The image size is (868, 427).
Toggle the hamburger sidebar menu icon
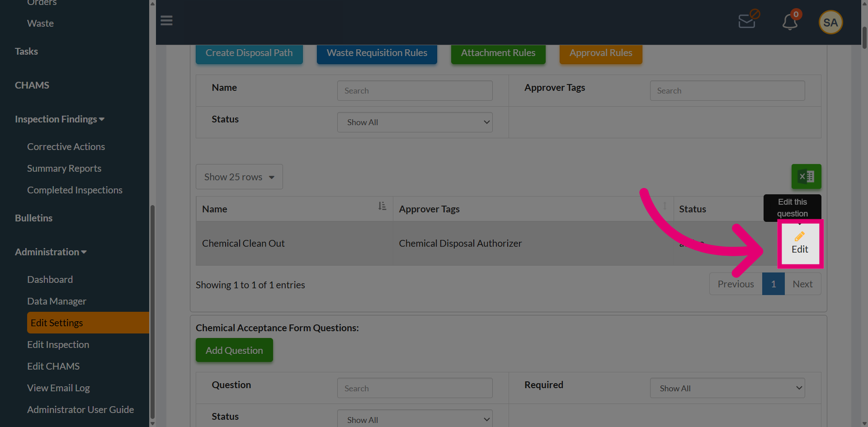pos(166,21)
